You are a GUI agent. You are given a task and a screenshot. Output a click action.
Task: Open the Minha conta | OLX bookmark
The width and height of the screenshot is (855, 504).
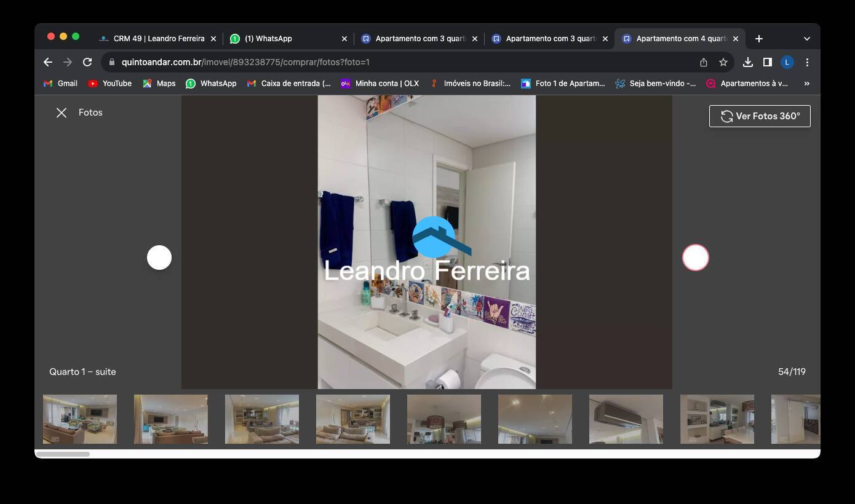[x=380, y=84]
